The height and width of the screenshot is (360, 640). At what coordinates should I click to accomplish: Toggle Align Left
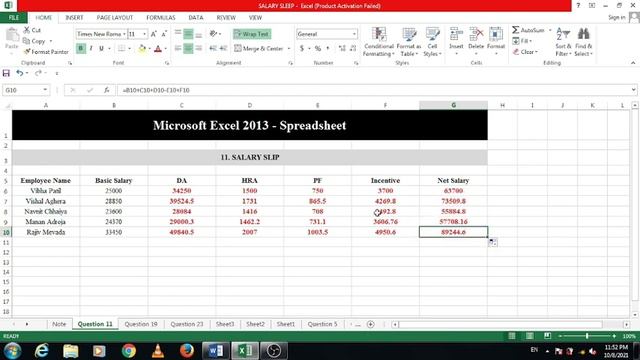tap(178, 49)
